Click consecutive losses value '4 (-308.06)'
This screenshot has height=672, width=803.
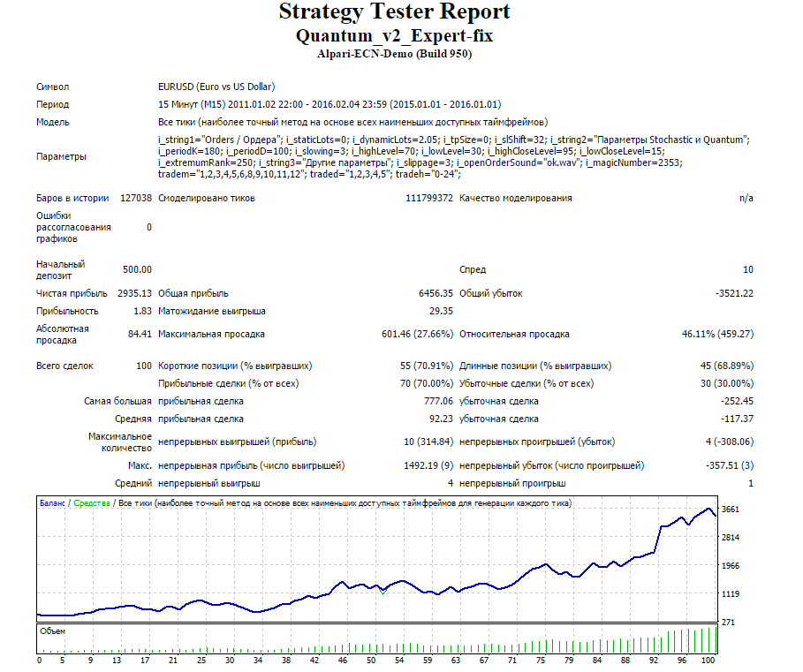[730, 442]
